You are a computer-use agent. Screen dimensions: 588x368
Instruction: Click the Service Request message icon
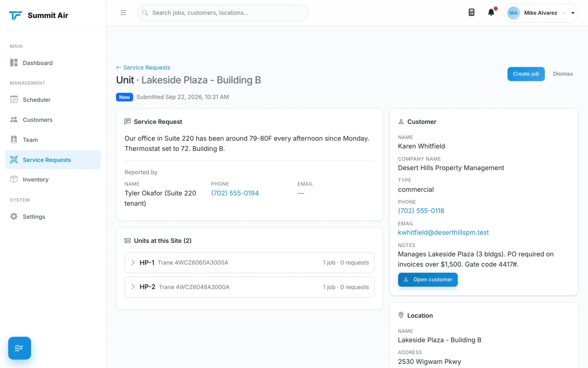pos(127,122)
